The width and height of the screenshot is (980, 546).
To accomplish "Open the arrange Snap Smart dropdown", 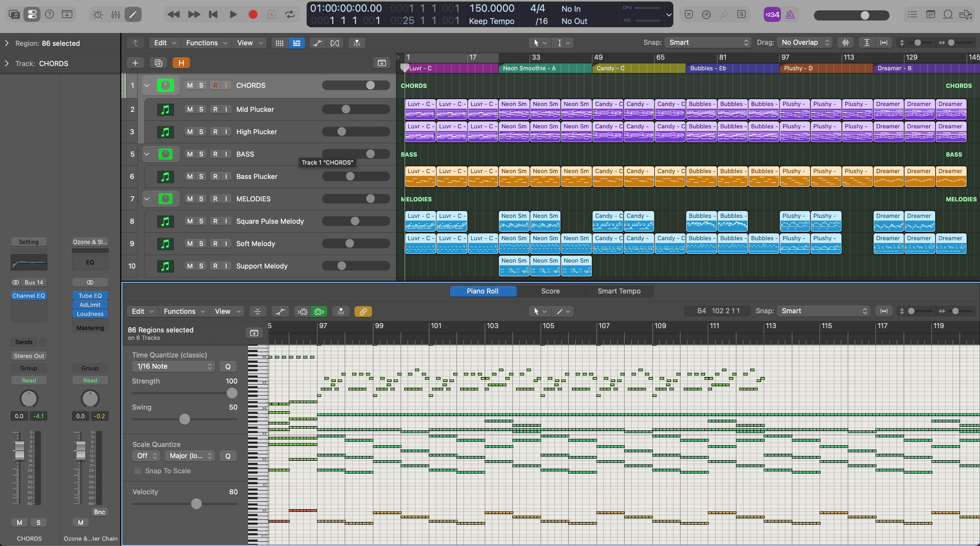I will point(708,43).
